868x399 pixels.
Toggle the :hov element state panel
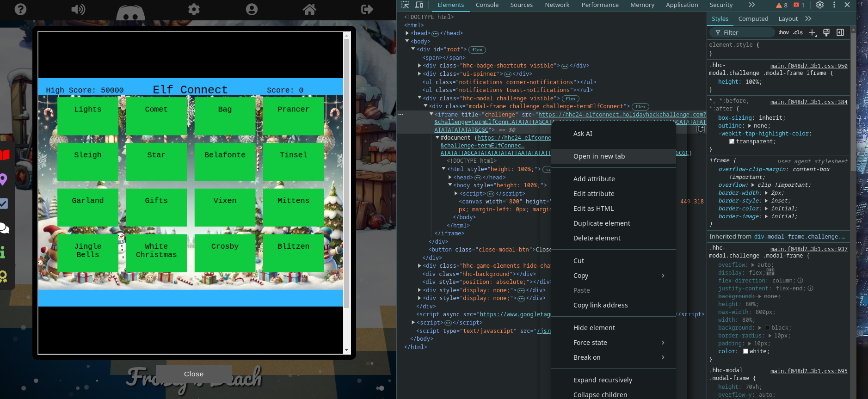point(783,32)
